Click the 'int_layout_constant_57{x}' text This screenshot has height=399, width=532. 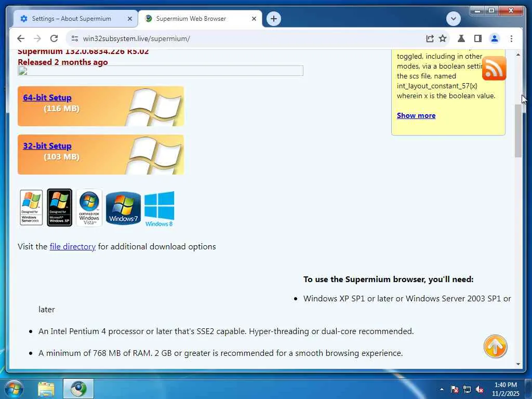pos(437,86)
